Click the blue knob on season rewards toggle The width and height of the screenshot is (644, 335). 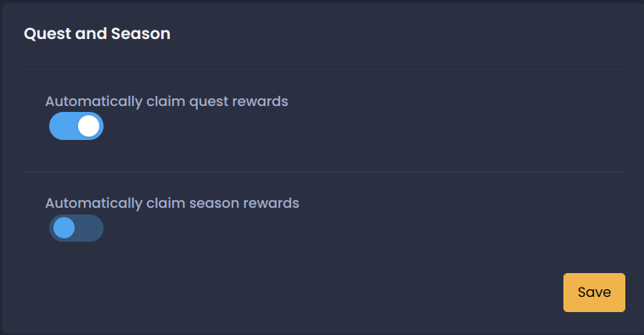[x=64, y=228]
